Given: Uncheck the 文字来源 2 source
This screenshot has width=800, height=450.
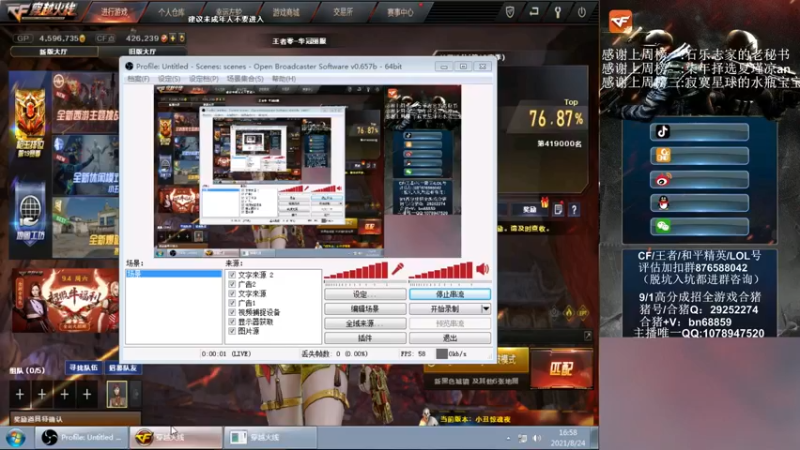Looking at the screenshot, I should coord(232,275).
